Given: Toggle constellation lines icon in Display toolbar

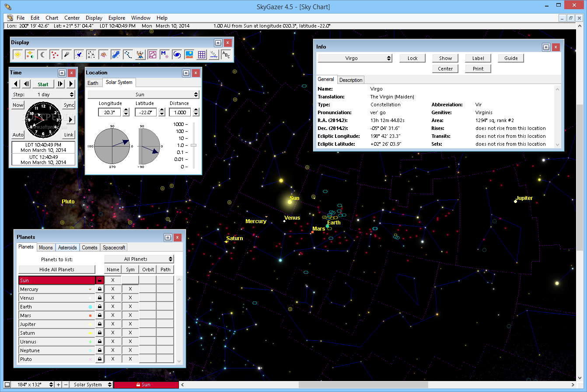Looking at the screenshot, I should click(128, 55).
